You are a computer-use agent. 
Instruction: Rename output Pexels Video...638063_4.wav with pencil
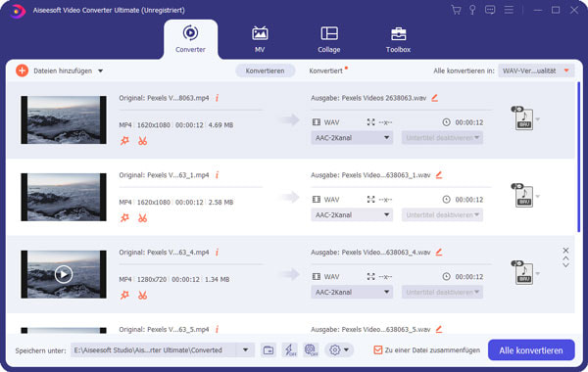pos(439,253)
